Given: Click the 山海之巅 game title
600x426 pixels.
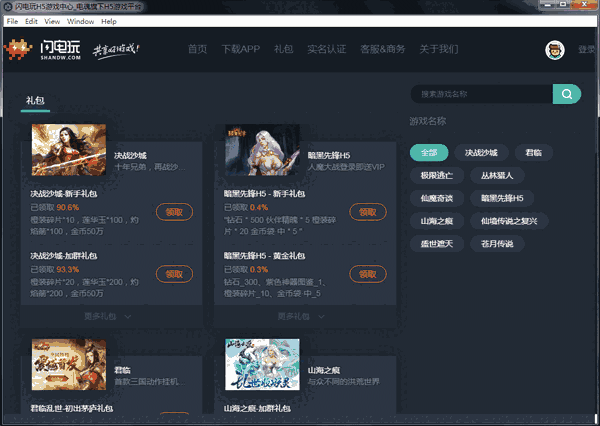Looking at the screenshot, I should [x=324, y=370].
